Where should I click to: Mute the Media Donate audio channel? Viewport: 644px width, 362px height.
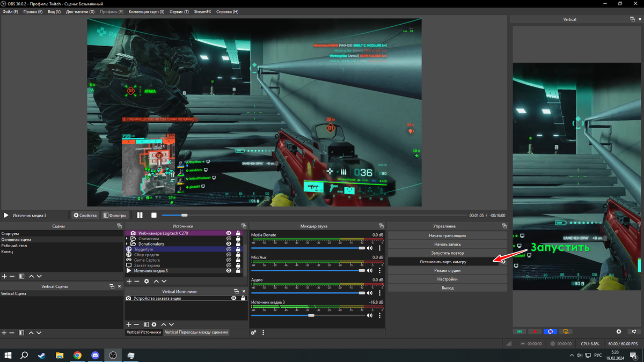pos(370,248)
